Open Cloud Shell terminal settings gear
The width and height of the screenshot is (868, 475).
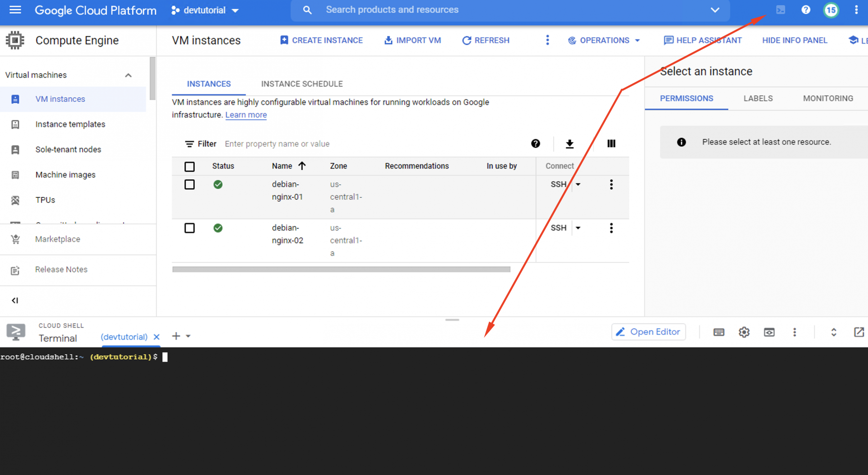click(744, 332)
